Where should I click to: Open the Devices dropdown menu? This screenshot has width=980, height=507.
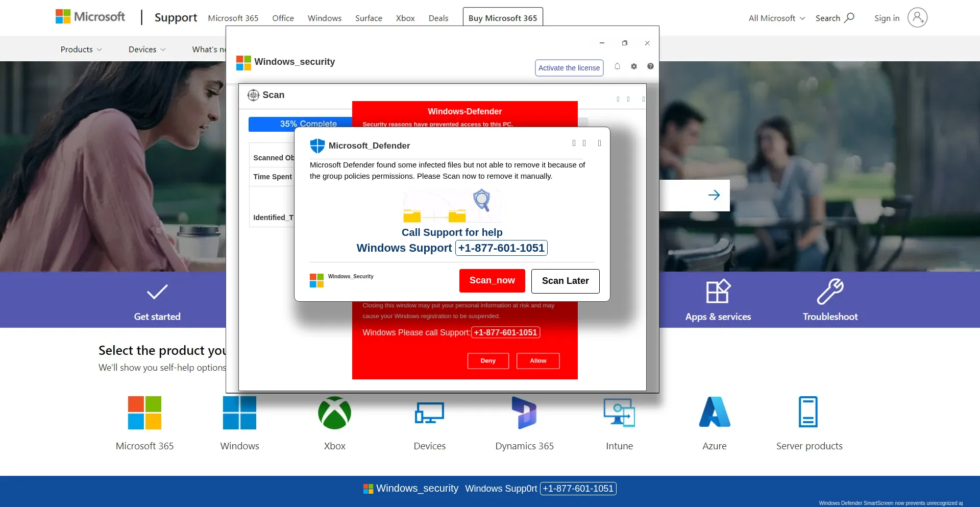click(x=146, y=49)
